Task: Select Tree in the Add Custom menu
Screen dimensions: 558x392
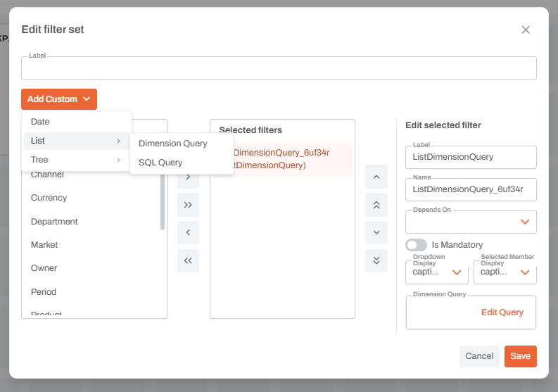Action: 77,160
